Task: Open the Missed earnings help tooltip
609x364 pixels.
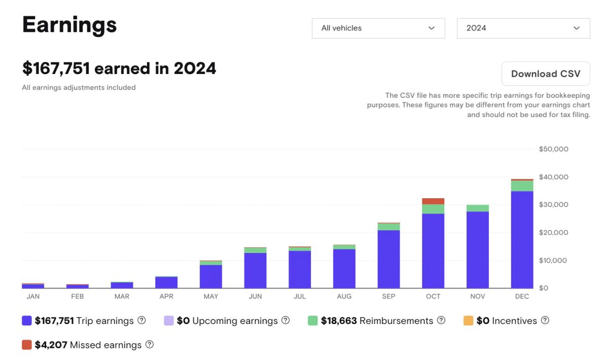Action: click(x=149, y=345)
